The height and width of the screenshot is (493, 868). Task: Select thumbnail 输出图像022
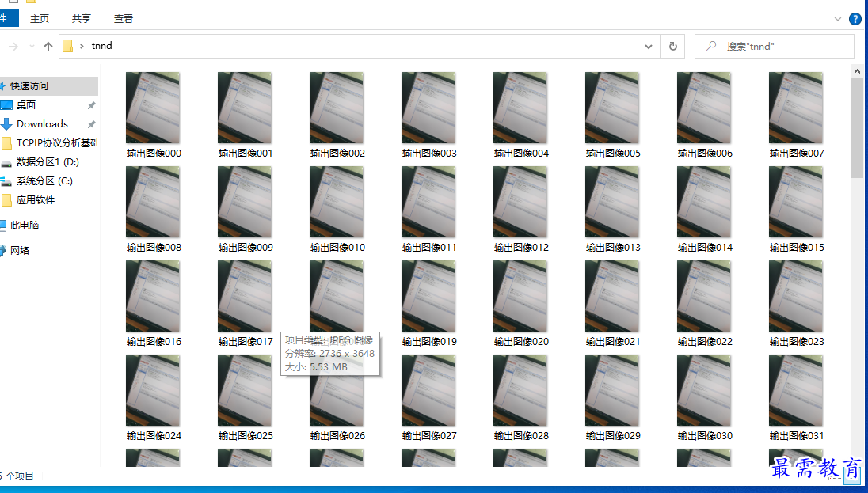click(x=704, y=296)
